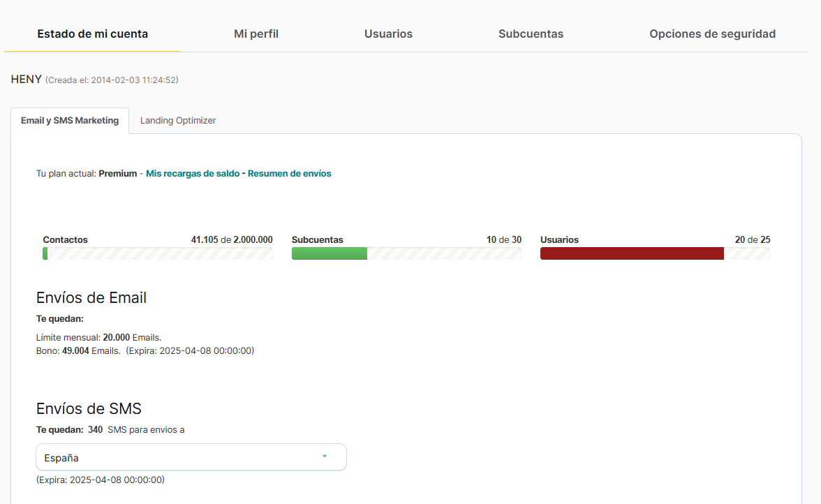Image resolution: width=821 pixels, height=504 pixels.
Task: Open the España country dropdown
Action: pos(191,457)
